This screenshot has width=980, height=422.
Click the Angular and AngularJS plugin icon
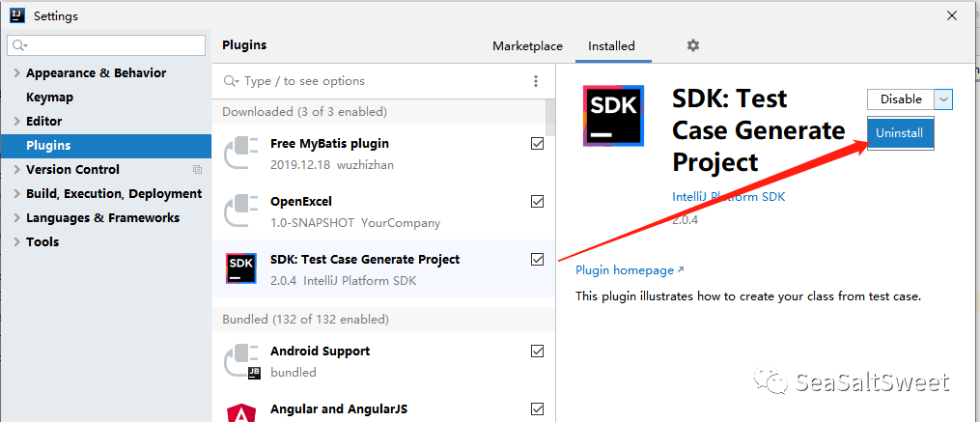pyautogui.click(x=240, y=412)
